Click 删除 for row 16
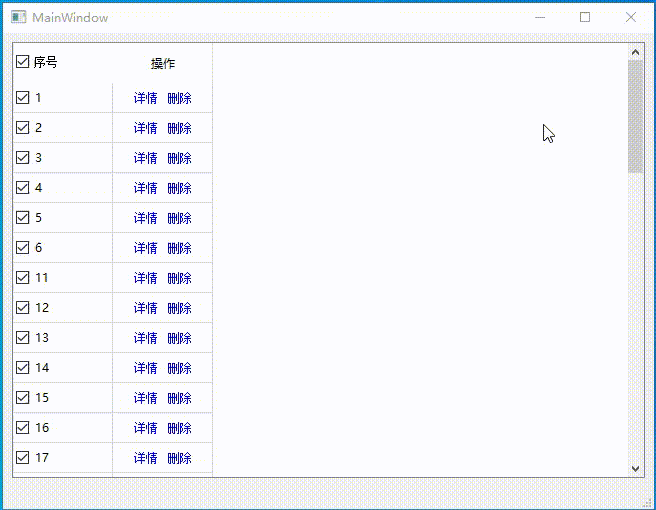 [x=179, y=428]
